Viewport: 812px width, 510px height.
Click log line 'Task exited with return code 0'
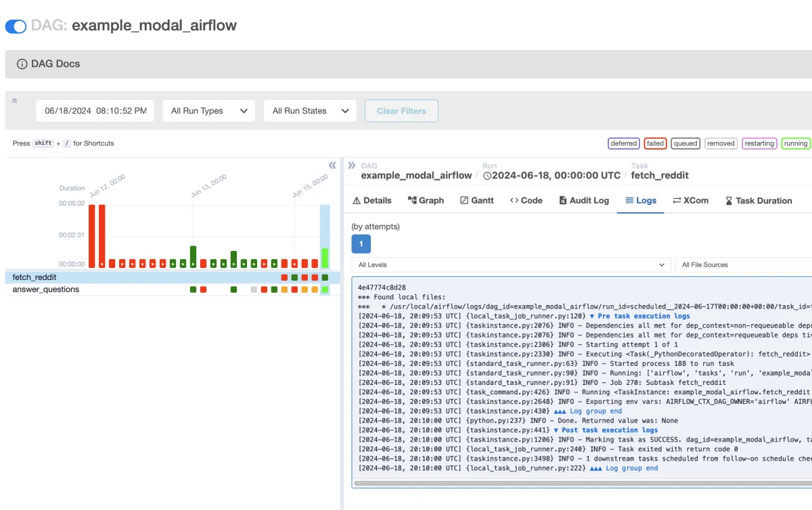[x=547, y=449]
